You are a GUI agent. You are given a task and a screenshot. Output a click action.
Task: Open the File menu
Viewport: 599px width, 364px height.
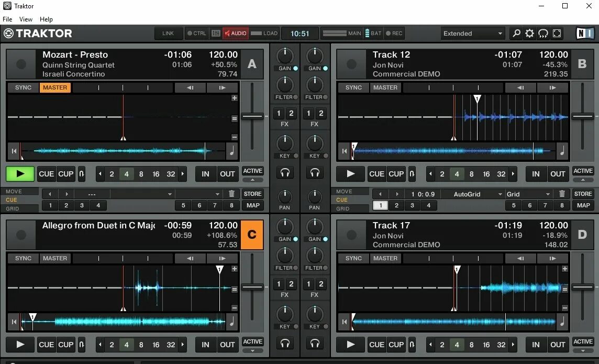[7, 19]
